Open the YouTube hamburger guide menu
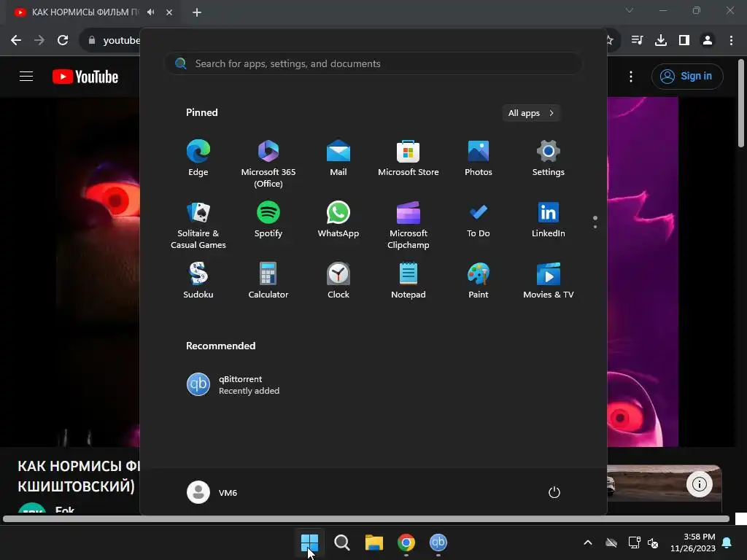Image resolution: width=747 pixels, height=560 pixels. 26,76
